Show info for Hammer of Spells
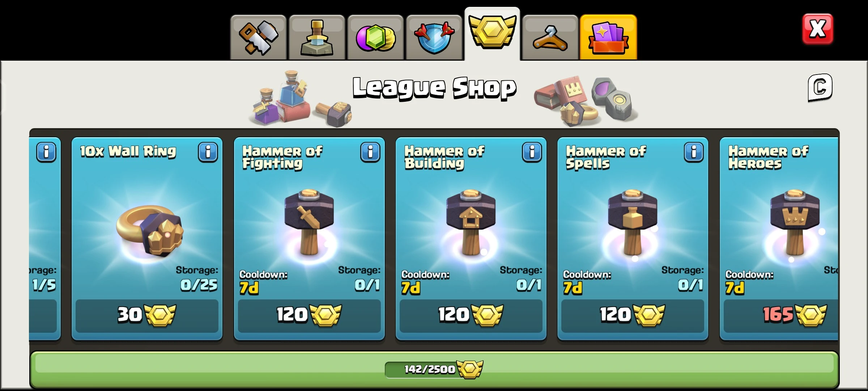868x391 pixels. pos(694,152)
